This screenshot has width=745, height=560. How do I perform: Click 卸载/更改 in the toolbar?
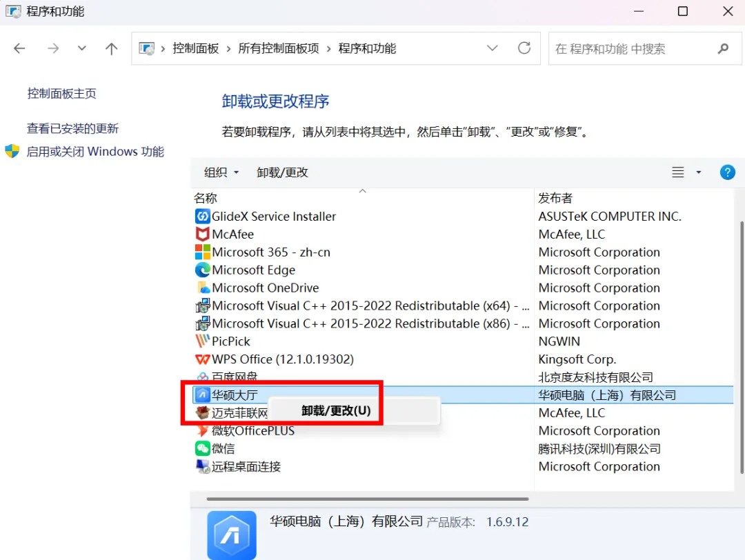pos(282,172)
